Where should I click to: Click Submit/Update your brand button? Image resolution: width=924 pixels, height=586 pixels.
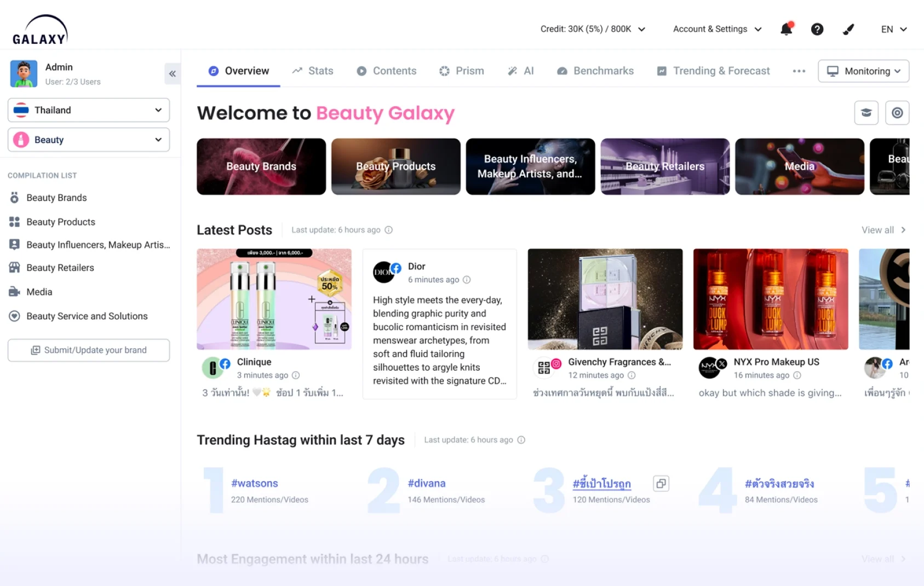click(x=89, y=350)
